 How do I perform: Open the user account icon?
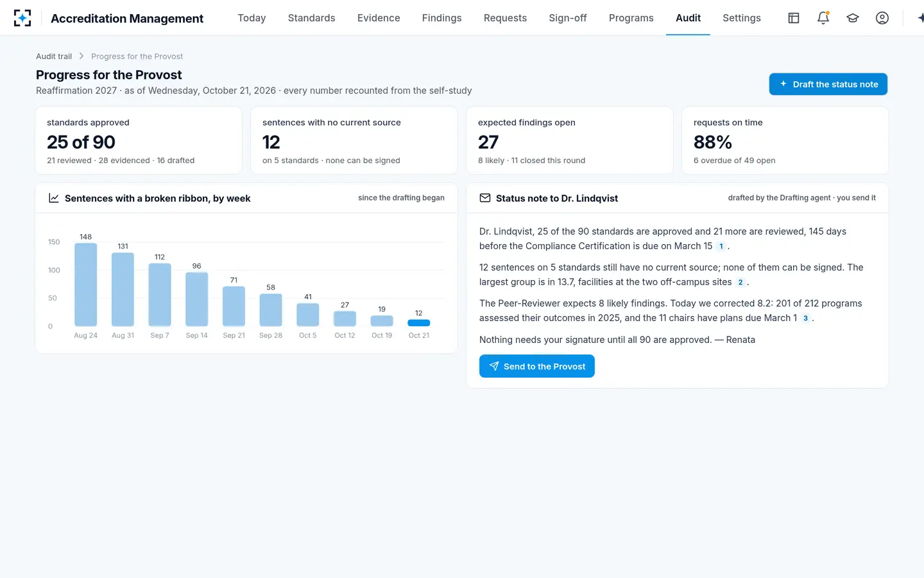(882, 18)
